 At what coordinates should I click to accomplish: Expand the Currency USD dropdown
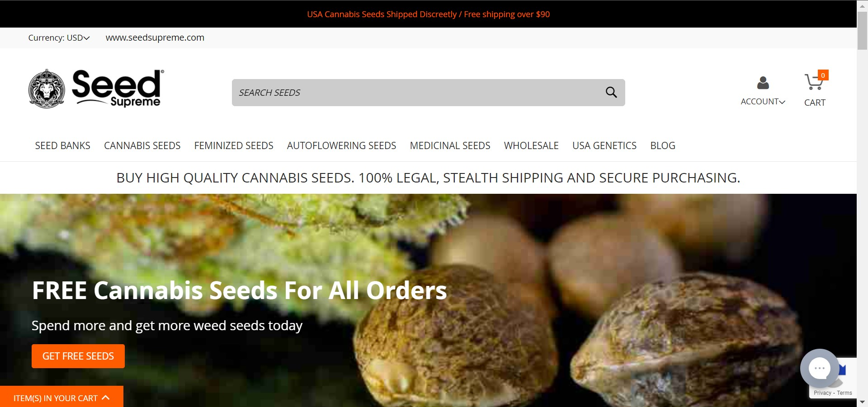click(x=59, y=37)
